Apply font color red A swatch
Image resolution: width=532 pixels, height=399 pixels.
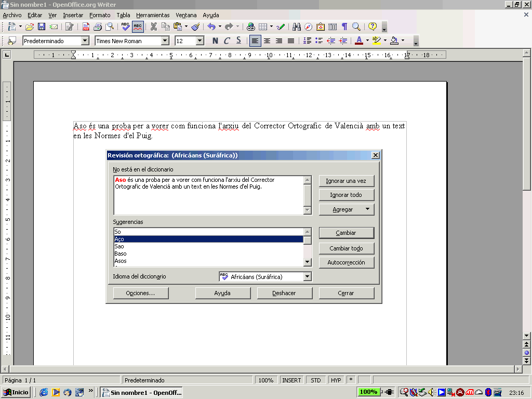(359, 41)
